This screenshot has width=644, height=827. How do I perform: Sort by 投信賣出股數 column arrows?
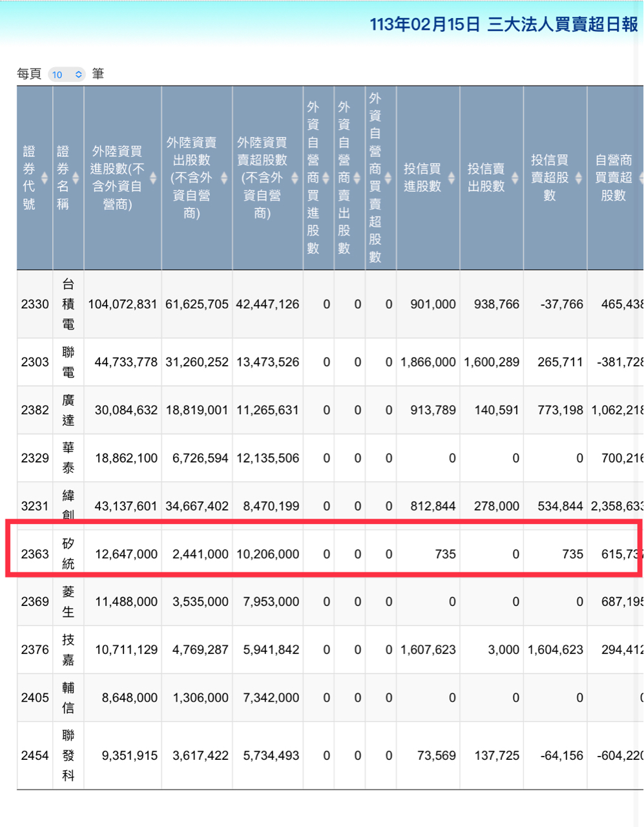(515, 178)
